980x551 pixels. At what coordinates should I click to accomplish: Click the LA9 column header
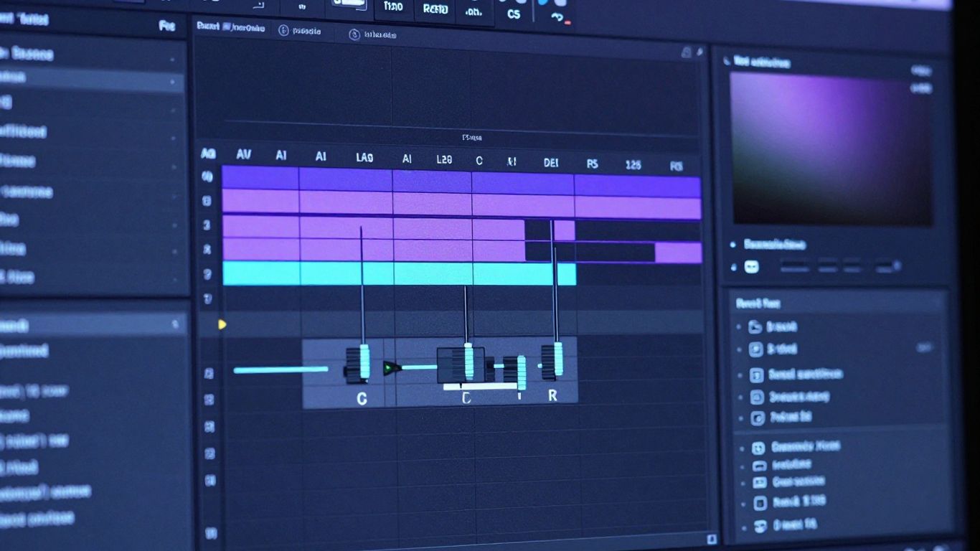(364, 157)
